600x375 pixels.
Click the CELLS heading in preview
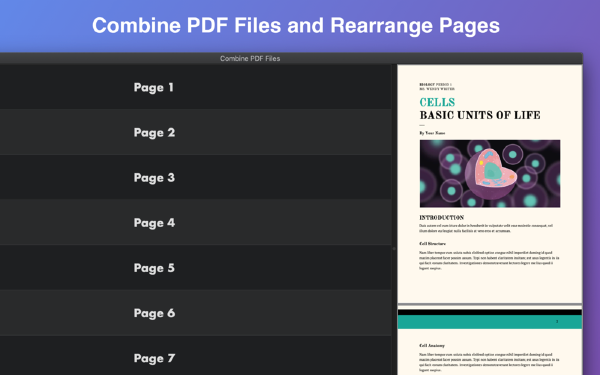(x=437, y=102)
